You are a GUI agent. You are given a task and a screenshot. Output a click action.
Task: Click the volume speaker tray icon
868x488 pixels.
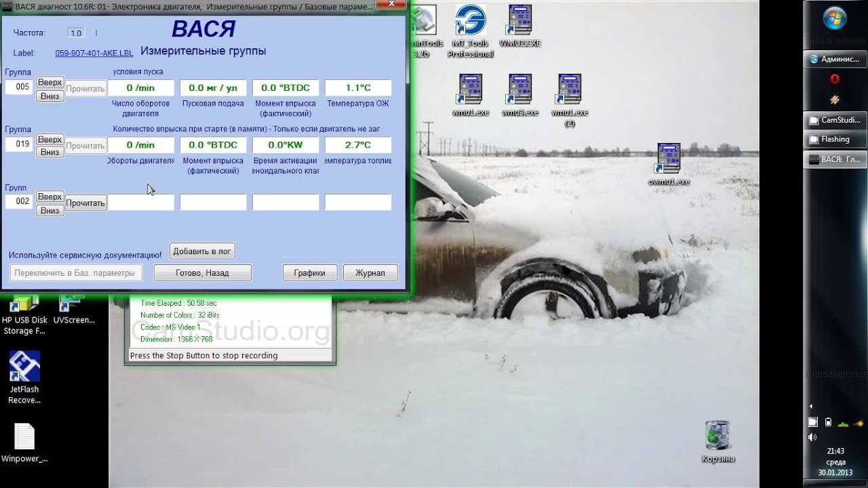tap(812, 437)
